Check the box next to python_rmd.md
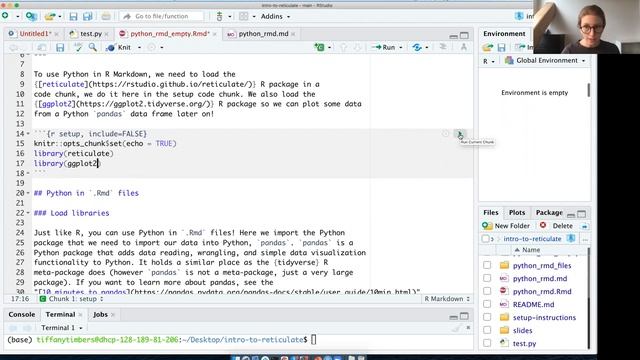The width and height of the screenshot is (640, 360). click(x=487, y=278)
